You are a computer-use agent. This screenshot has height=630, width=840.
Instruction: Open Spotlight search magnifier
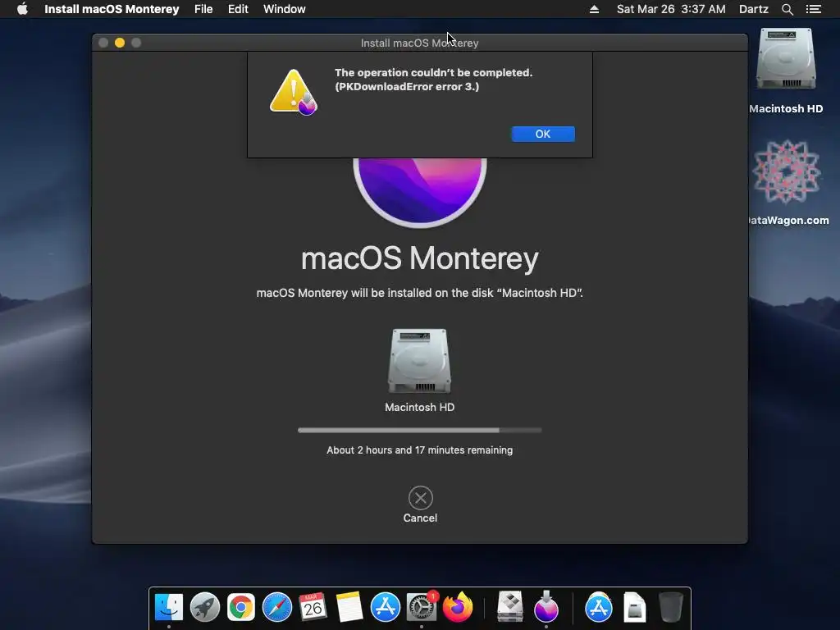pos(787,9)
